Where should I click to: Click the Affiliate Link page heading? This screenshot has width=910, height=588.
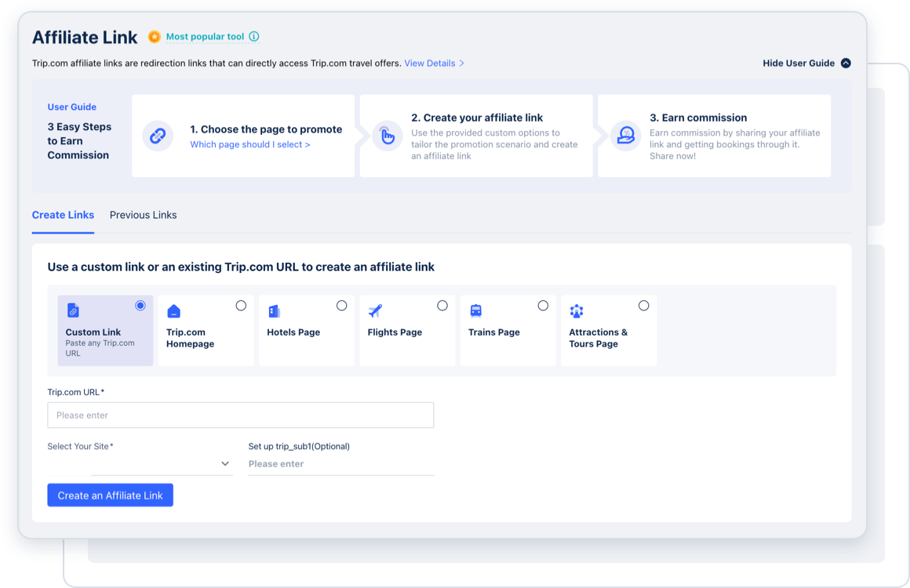[85, 37]
